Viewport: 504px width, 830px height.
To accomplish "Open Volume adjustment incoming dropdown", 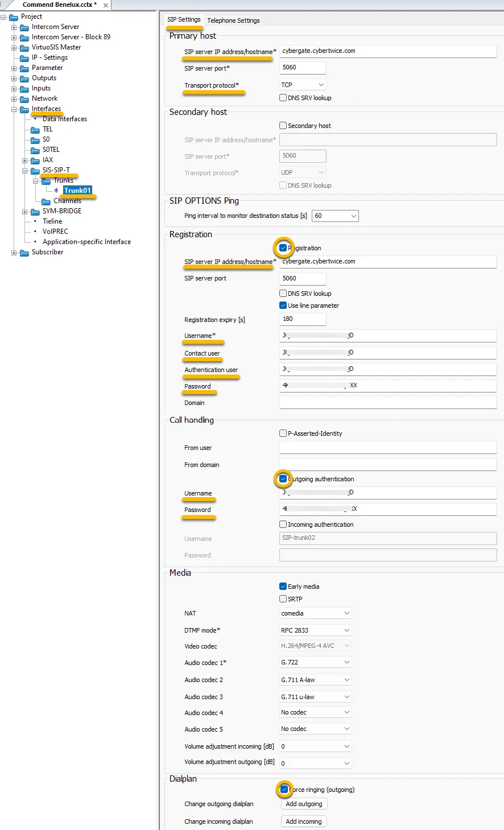I will [x=315, y=746].
